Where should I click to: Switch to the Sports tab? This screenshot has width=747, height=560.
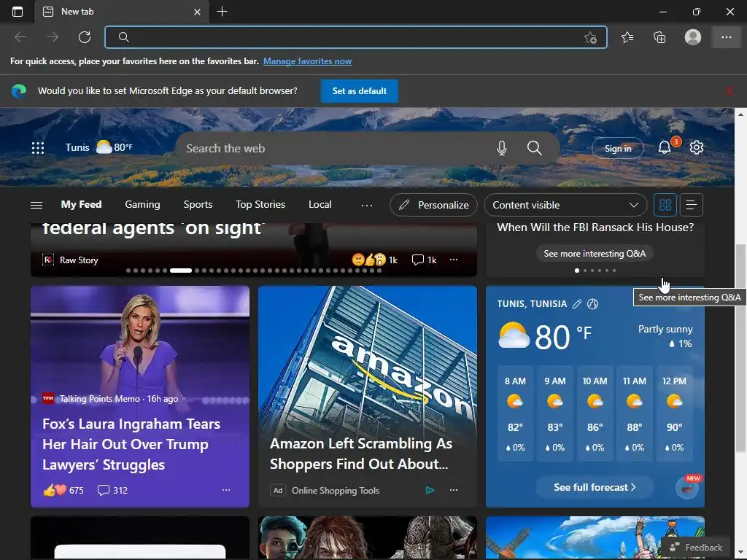[198, 204]
